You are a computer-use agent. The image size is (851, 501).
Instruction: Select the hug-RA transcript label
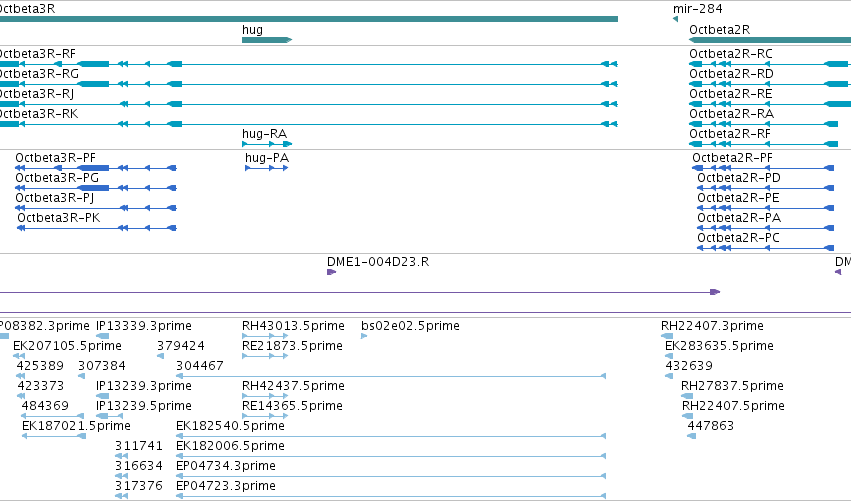[x=264, y=134]
